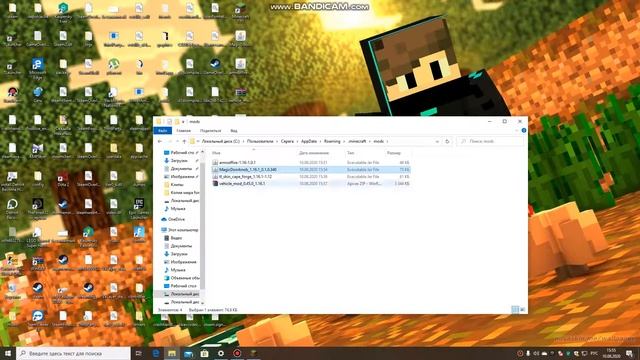Open Settings gear on taskbar

point(221,353)
